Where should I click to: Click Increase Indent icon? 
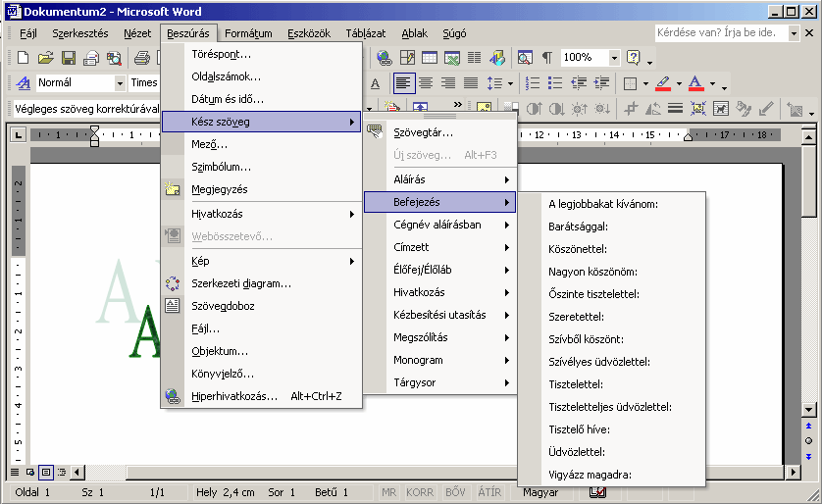click(601, 82)
